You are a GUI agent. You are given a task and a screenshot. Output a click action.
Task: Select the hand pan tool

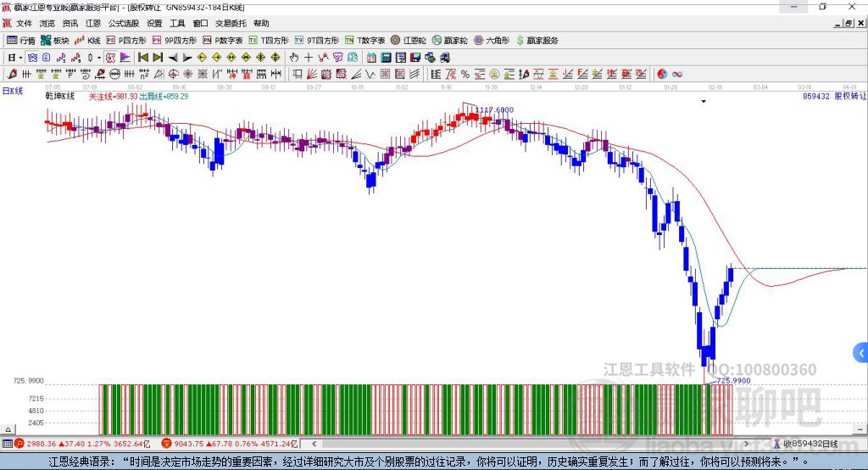pyautogui.click(x=294, y=58)
